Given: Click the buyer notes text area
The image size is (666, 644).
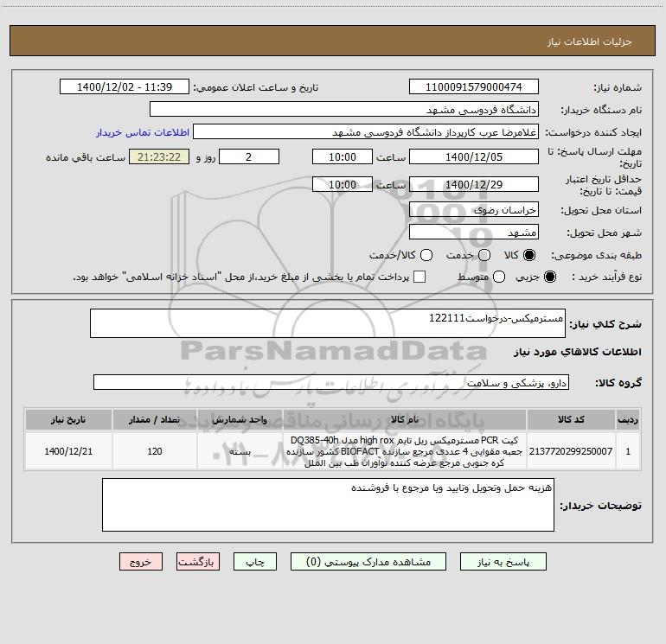Looking at the screenshot, I should 328,505.
